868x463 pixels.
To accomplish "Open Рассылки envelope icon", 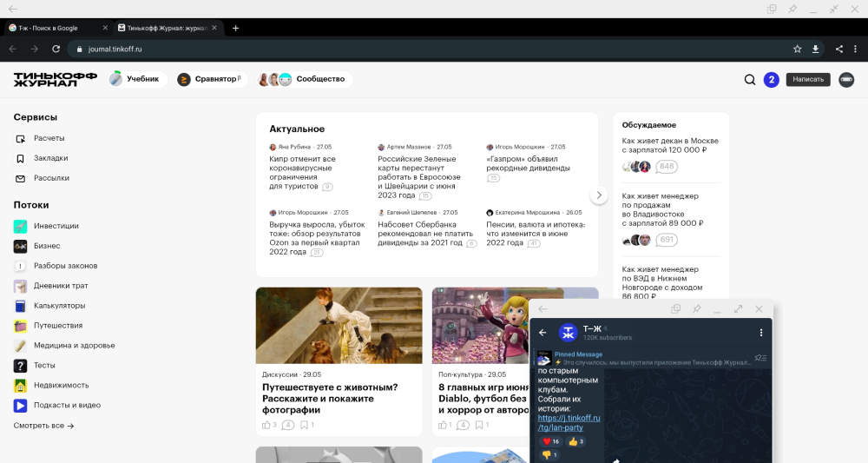I will click(21, 178).
